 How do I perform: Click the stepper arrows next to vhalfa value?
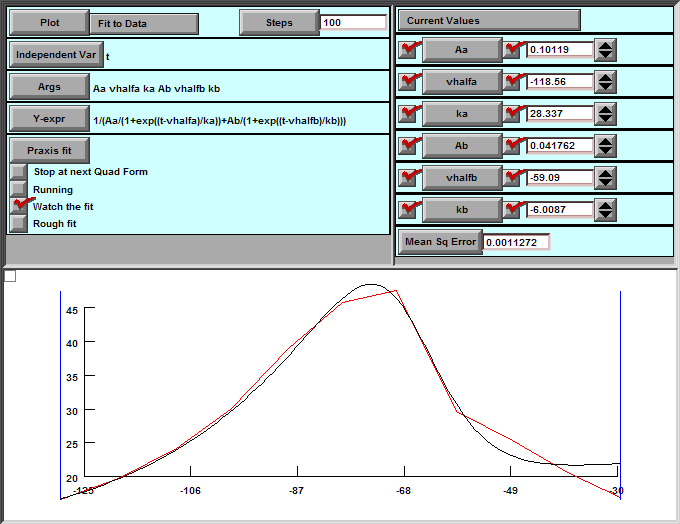pyautogui.click(x=605, y=82)
